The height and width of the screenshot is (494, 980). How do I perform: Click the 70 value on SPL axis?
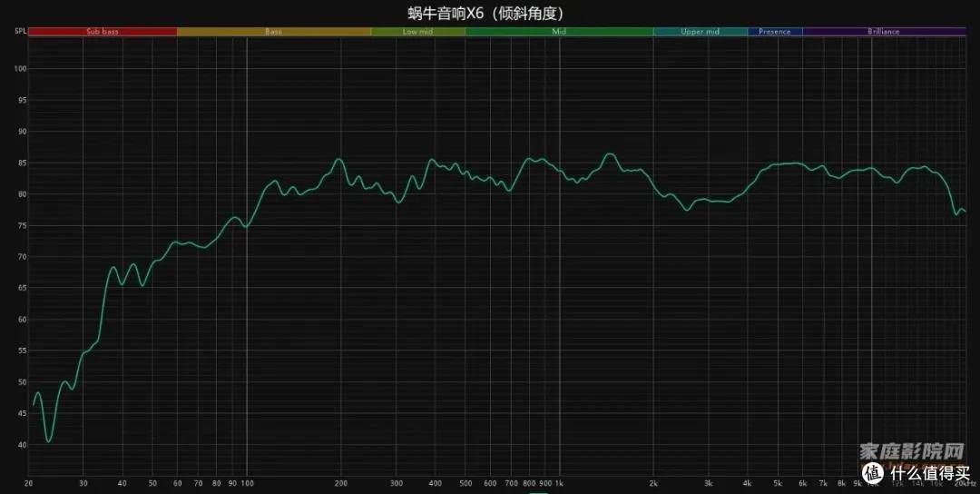point(23,257)
